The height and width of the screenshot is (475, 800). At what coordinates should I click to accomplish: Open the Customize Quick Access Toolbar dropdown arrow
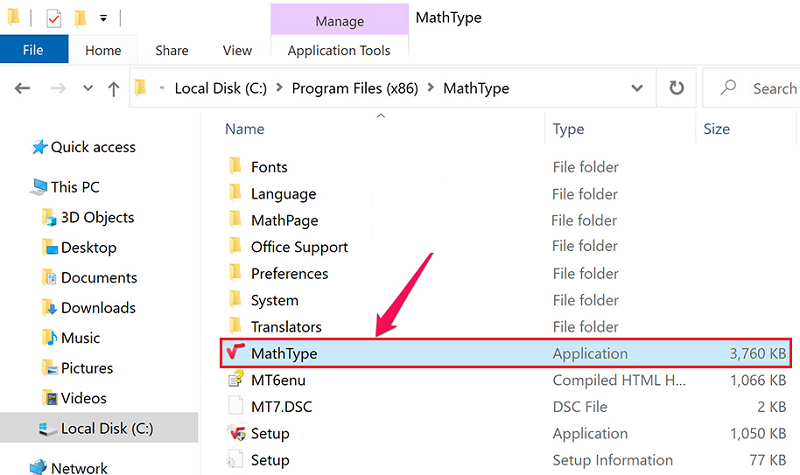tap(104, 19)
